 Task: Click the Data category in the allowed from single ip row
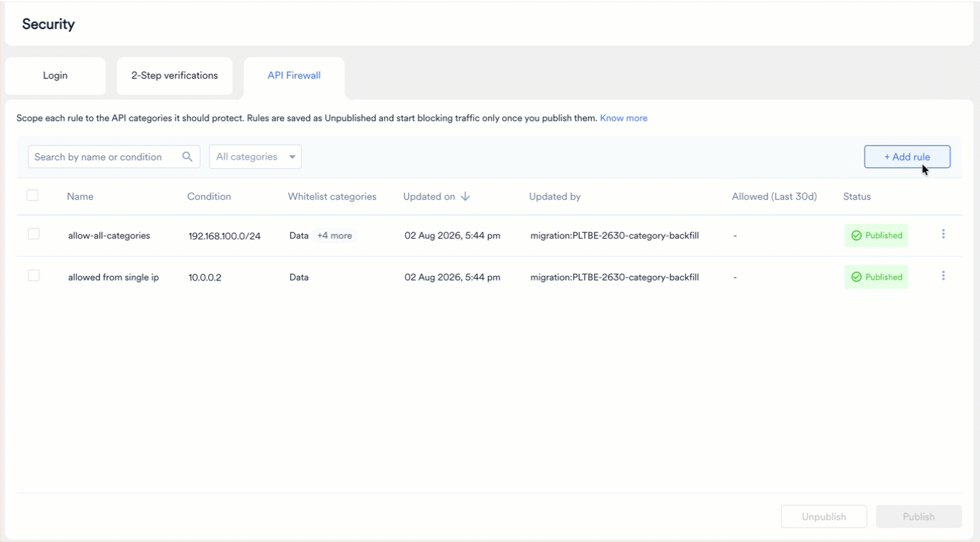299,277
